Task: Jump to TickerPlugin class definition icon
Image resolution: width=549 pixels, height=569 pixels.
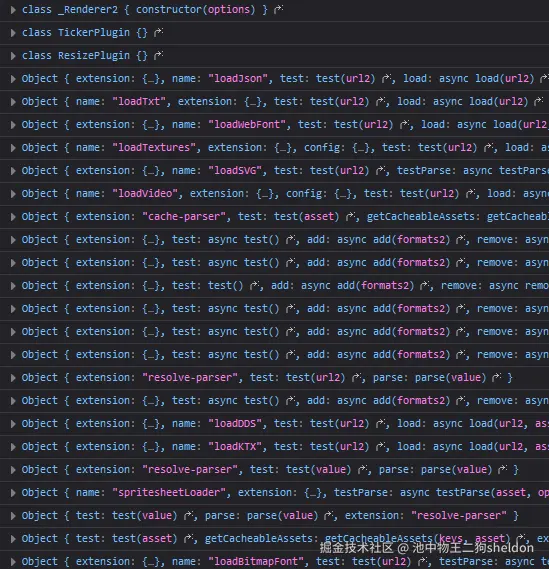Action: click(x=158, y=32)
